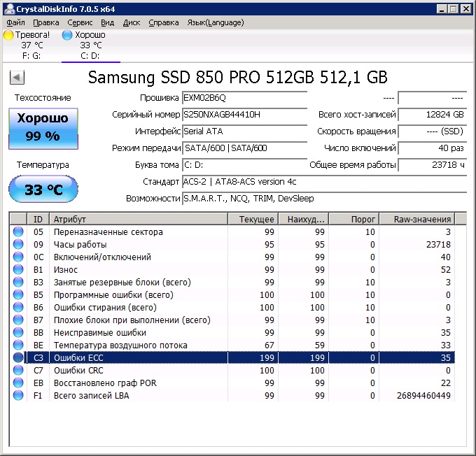Select the Ошибки CRC attribute name
476x456 pixels.
(x=78, y=371)
